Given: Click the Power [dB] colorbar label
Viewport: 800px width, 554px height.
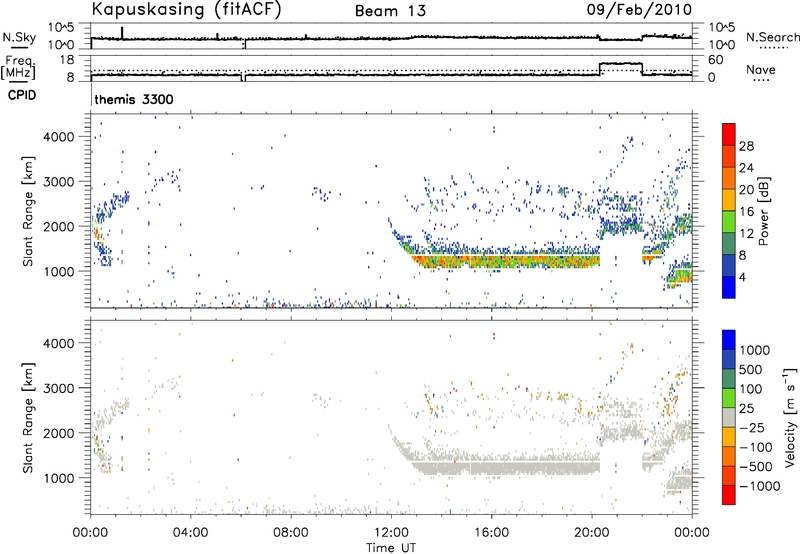Looking at the screenshot, I should 764,211.
